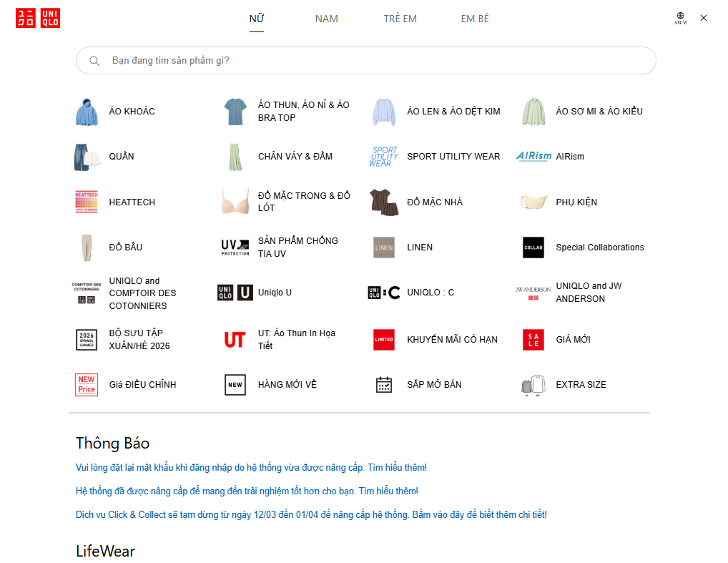Click the UNIQLO logo in the header
Viewport: 728px width, 563px height.
point(38,18)
